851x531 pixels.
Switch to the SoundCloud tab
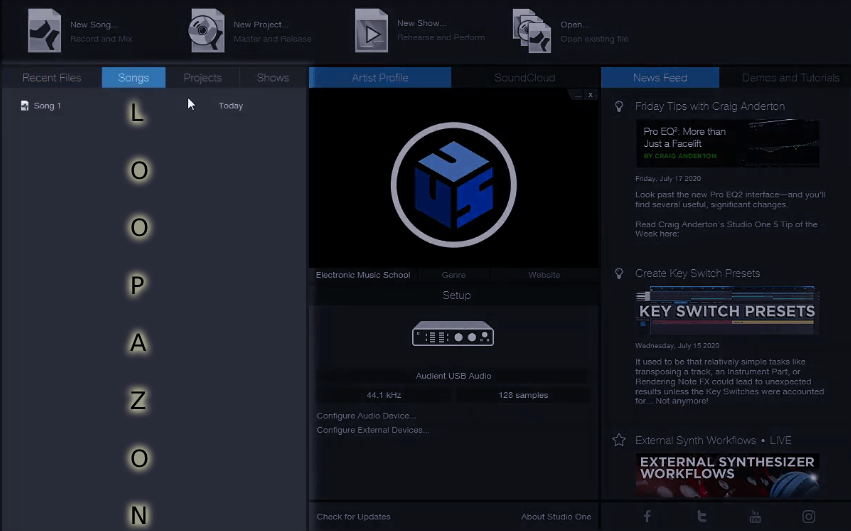point(525,78)
